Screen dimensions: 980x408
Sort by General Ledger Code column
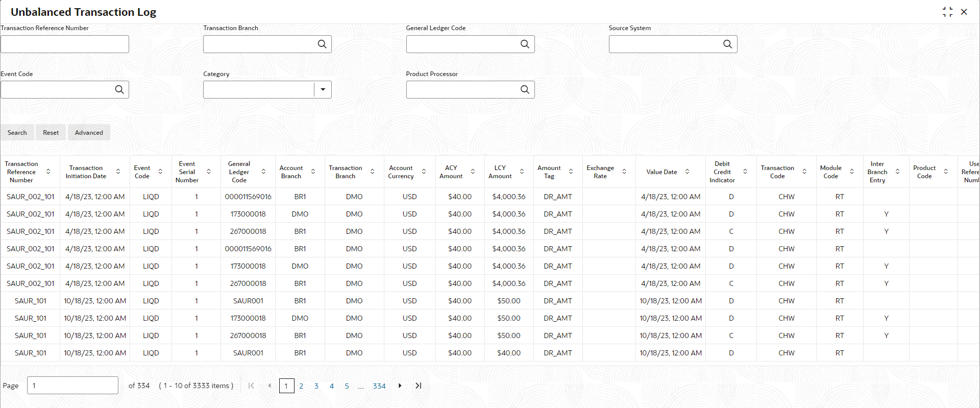[x=264, y=172]
